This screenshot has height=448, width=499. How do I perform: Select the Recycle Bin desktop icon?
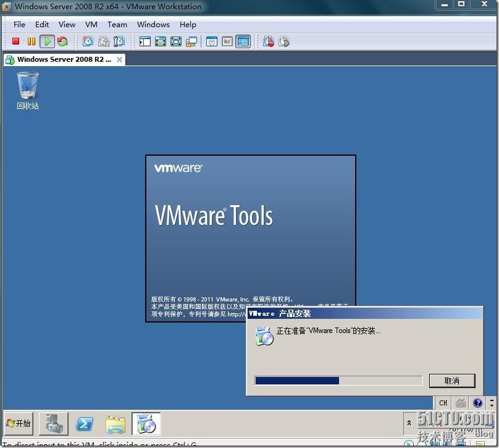click(28, 91)
